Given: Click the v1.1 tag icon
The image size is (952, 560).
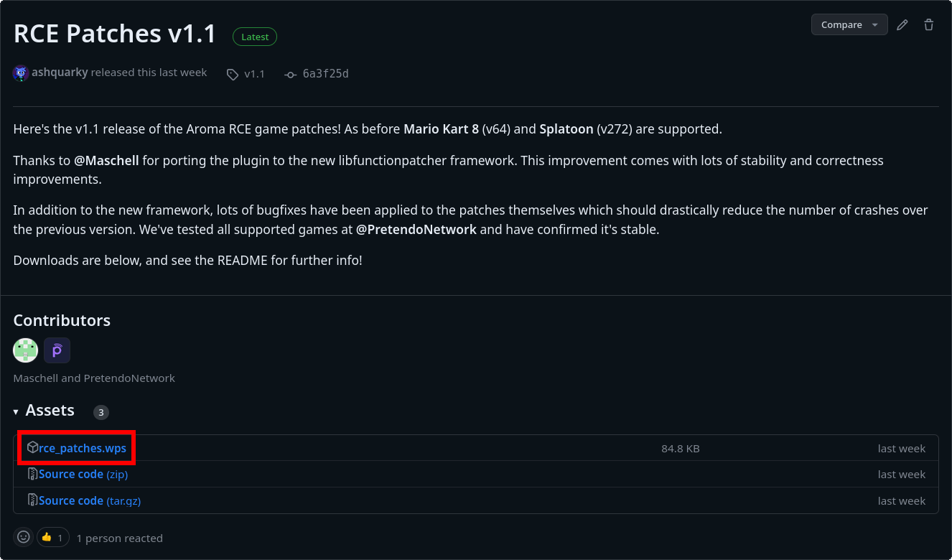Looking at the screenshot, I should click(x=233, y=74).
